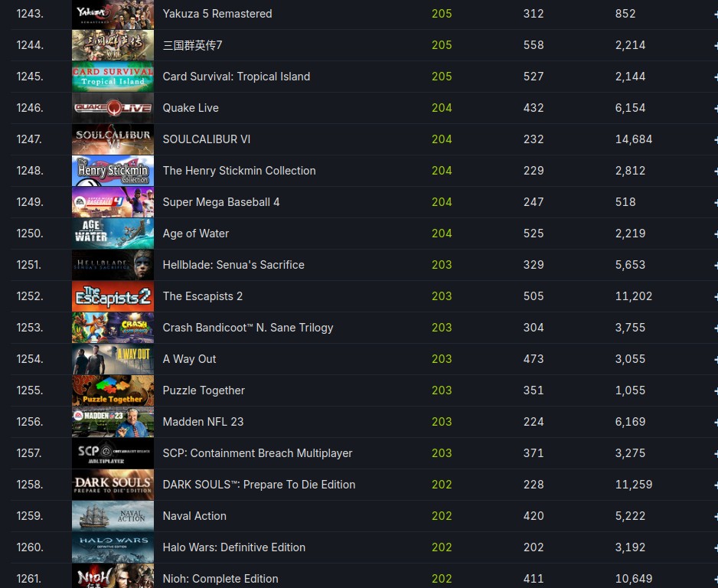The height and width of the screenshot is (588, 718).
Task: Open the Card Survival: Tropical Island link
Action: [237, 77]
